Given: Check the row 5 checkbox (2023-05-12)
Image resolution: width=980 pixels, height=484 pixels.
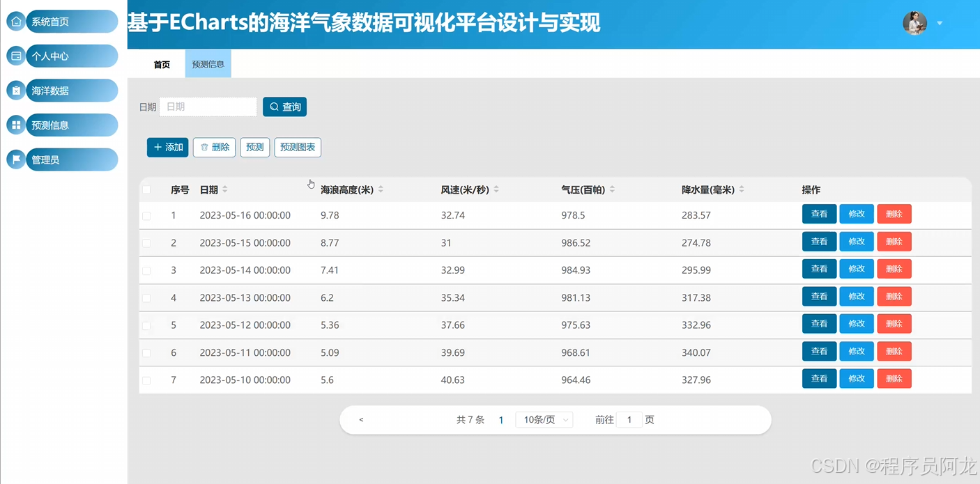Looking at the screenshot, I should click(x=146, y=325).
